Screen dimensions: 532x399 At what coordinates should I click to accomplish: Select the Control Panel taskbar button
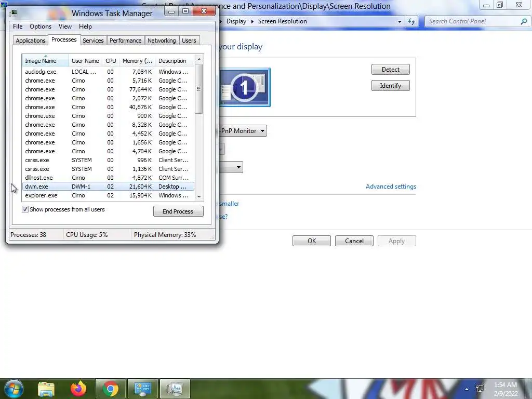(x=142, y=389)
